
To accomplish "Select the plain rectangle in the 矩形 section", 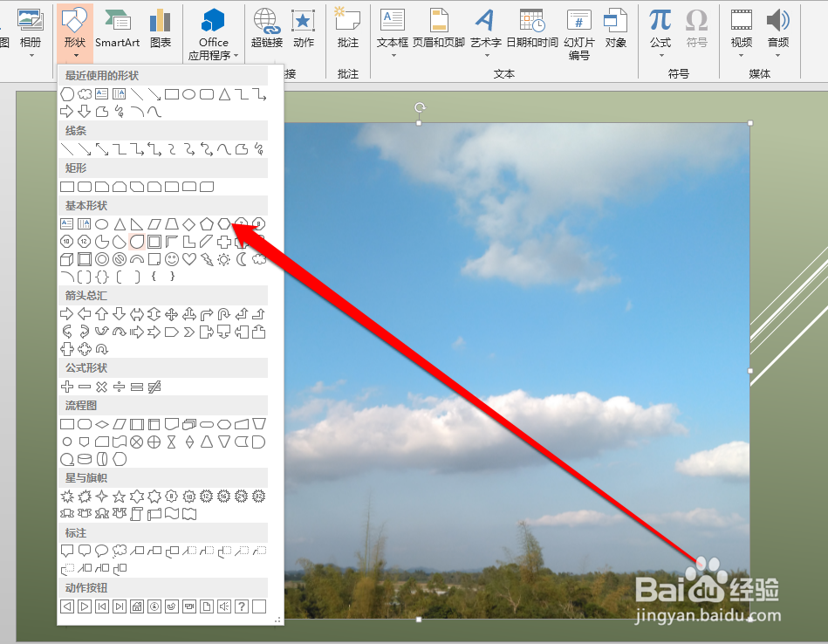I will (x=67, y=187).
